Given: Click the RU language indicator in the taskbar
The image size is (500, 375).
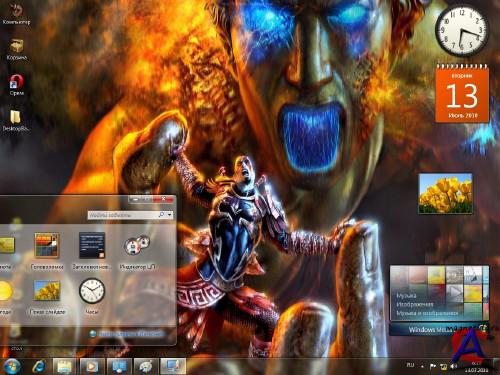Looking at the screenshot, I should pyautogui.click(x=410, y=365).
